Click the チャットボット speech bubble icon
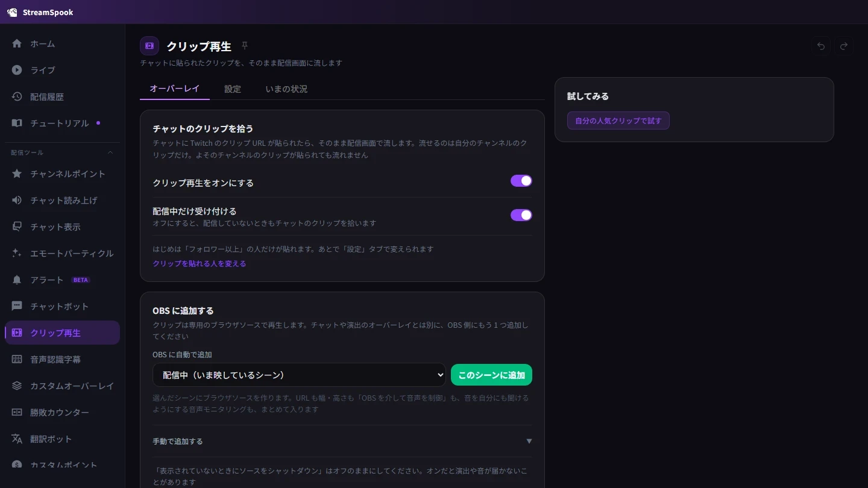Image resolution: width=868 pixels, height=488 pixels. point(17,306)
